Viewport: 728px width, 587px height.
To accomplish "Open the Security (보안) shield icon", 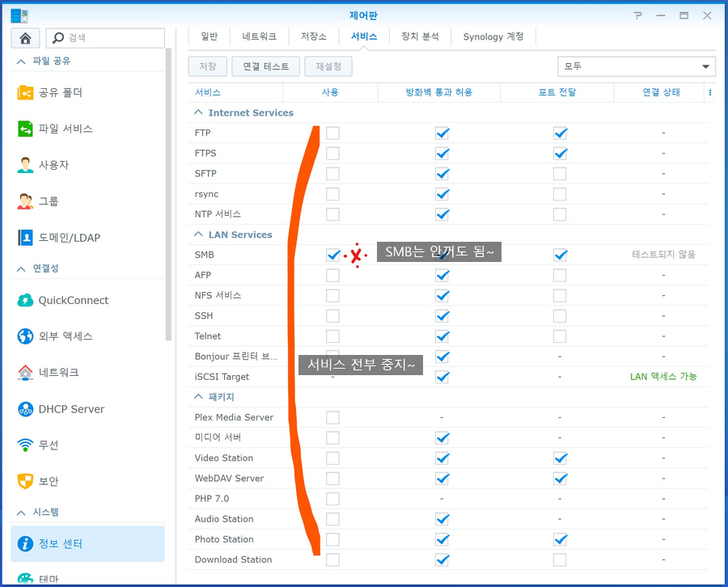I will [25, 481].
